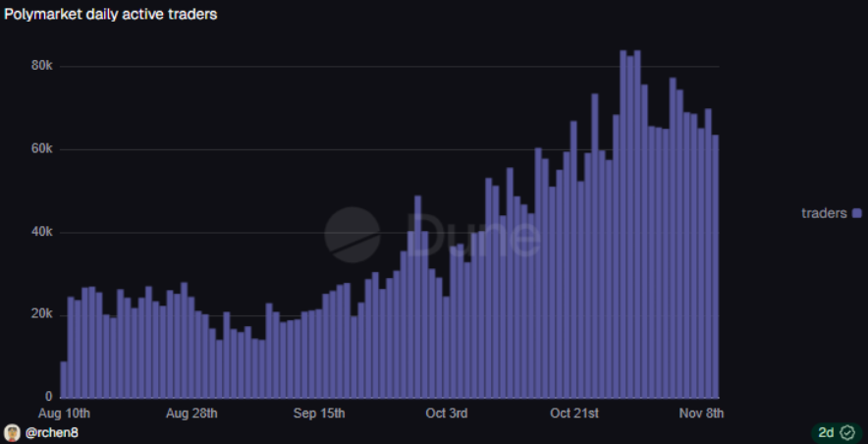This screenshot has width=868, height=444.
Task: Click the last bar of the chart
Action: tap(715, 266)
